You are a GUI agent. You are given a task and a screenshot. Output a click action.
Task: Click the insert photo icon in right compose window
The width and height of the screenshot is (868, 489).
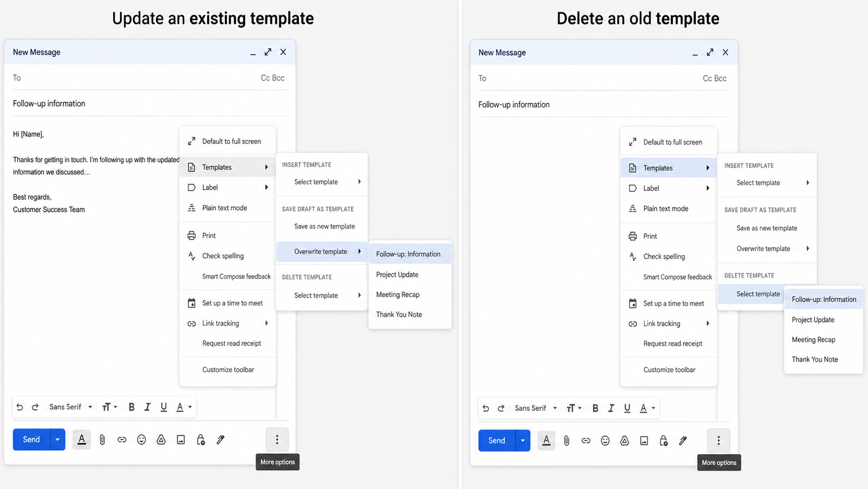[644, 441]
